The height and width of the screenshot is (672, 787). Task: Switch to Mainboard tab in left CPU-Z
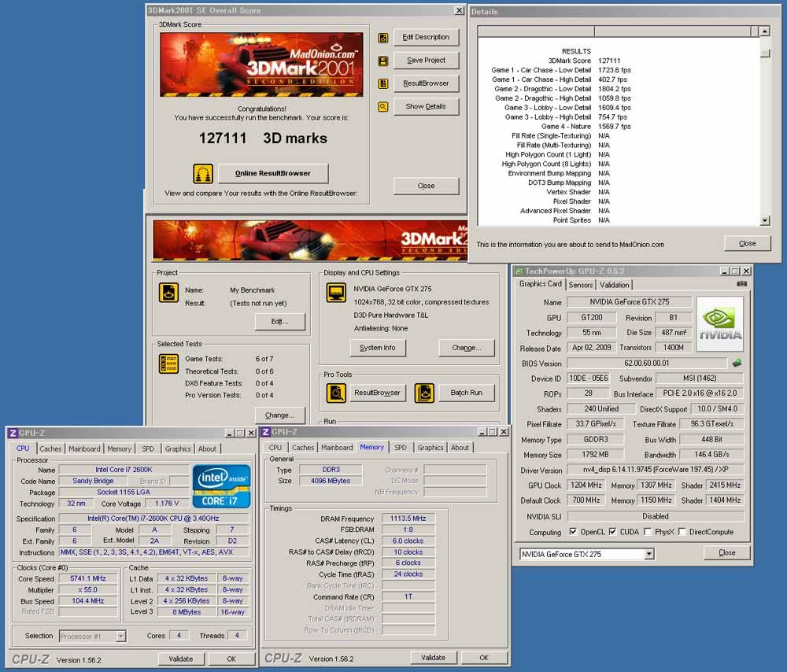84,449
